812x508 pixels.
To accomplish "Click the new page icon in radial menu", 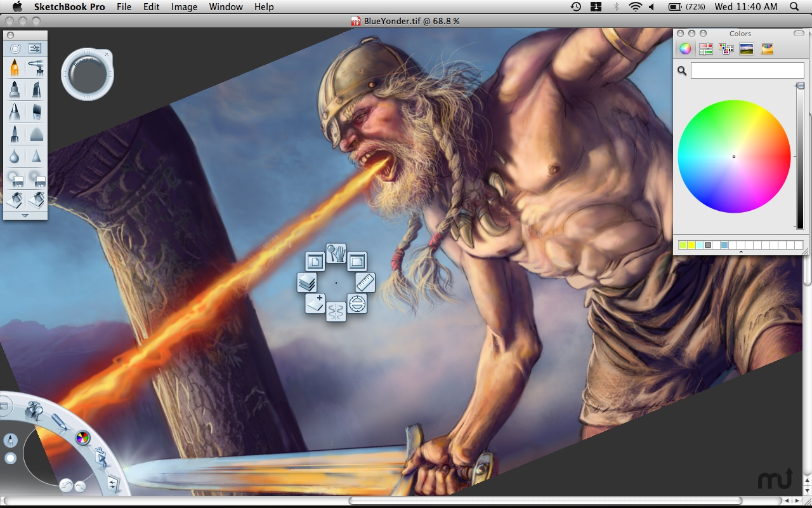I will 315,261.
